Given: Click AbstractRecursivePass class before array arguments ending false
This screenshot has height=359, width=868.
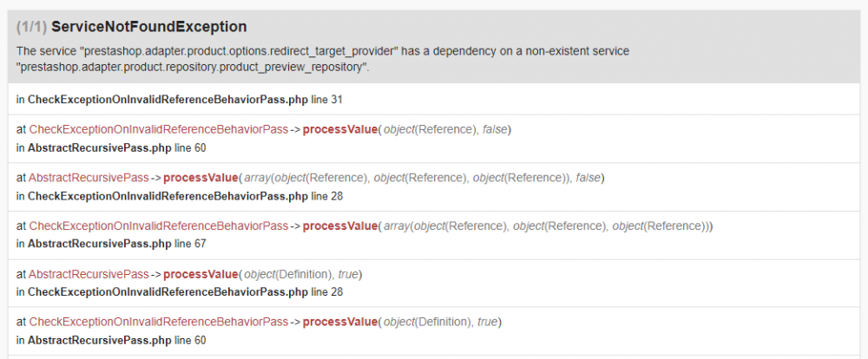Looking at the screenshot, I should pos(89,178).
